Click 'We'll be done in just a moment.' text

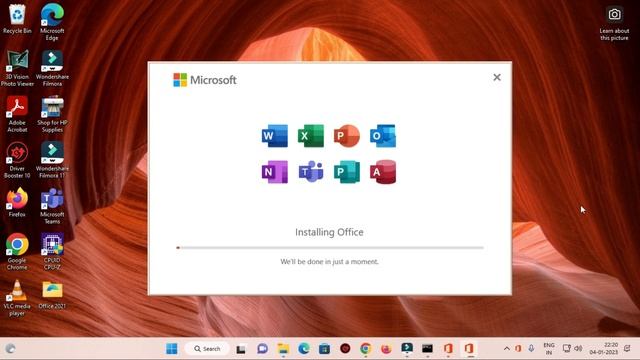tap(329, 262)
